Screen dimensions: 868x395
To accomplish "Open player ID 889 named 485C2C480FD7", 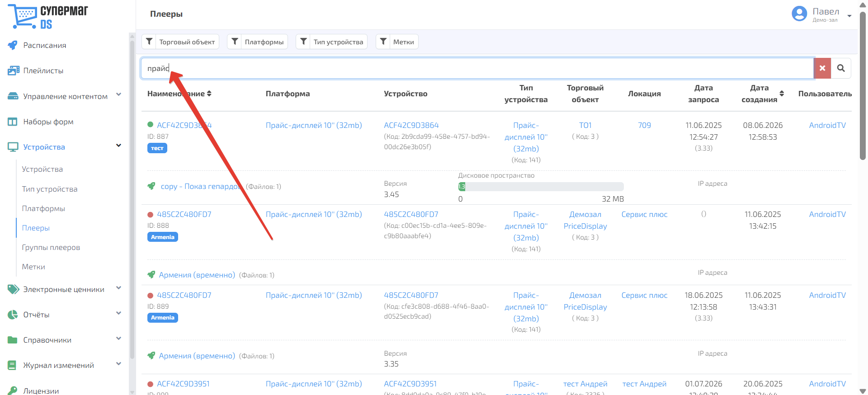I will 184,295.
